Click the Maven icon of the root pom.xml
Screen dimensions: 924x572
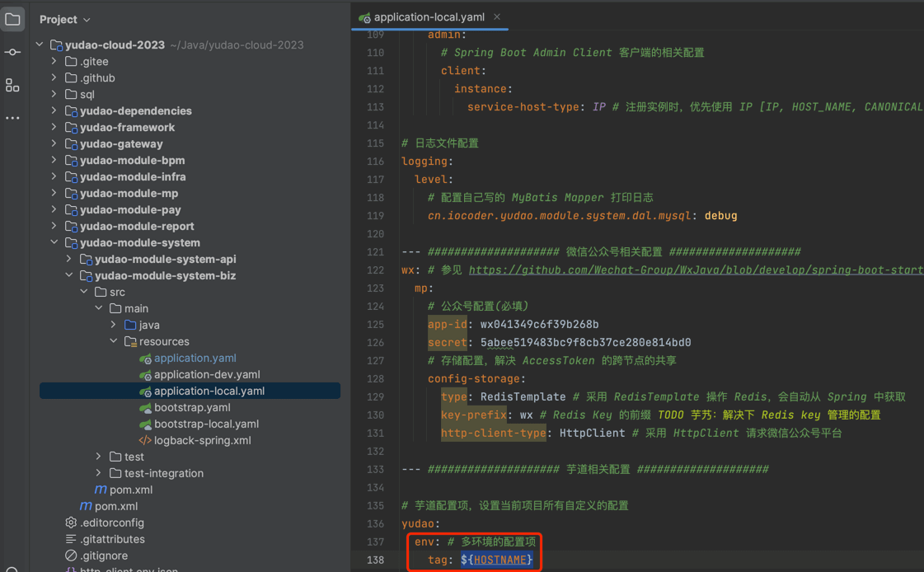click(86, 506)
